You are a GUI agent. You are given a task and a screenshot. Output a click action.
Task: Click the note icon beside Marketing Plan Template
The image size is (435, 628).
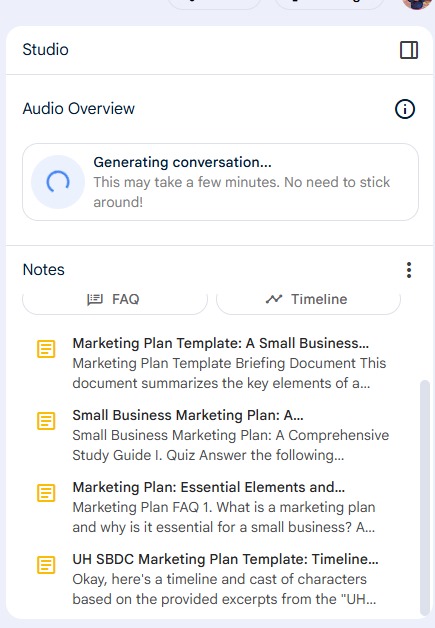pyautogui.click(x=46, y=349)
